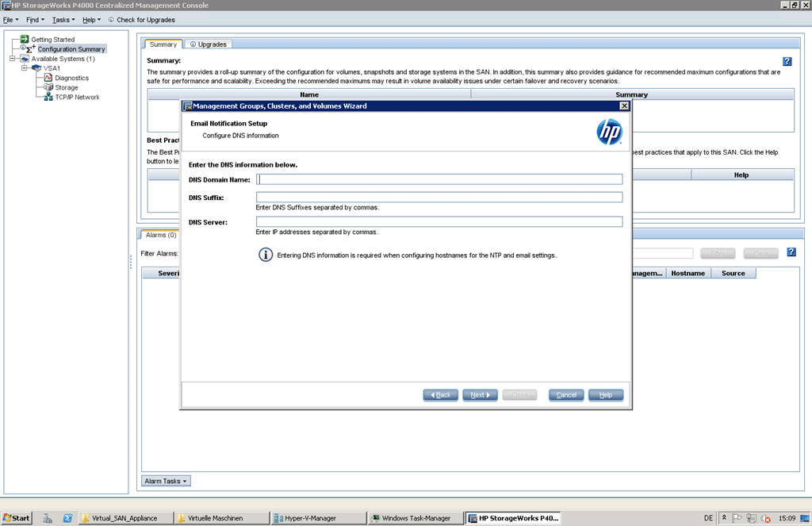Click the PowerShell quick launch icon
Image resolution: width=812 pixels, height=526 pixels.
coord(67,518)
